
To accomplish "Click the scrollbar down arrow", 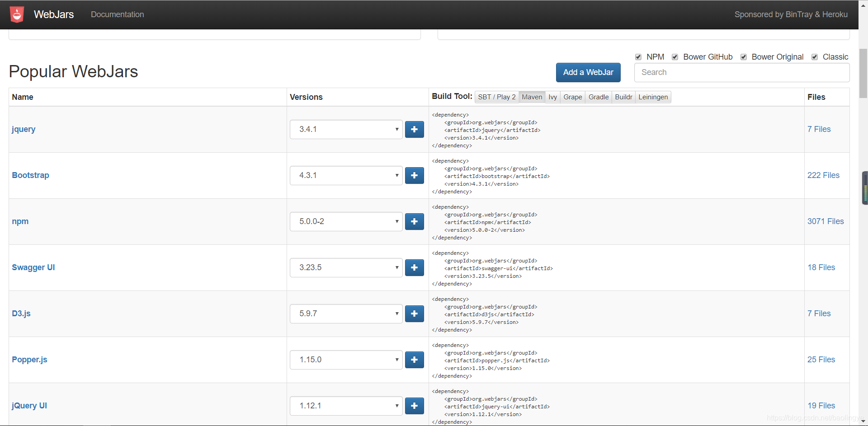I will pos(863,421).
